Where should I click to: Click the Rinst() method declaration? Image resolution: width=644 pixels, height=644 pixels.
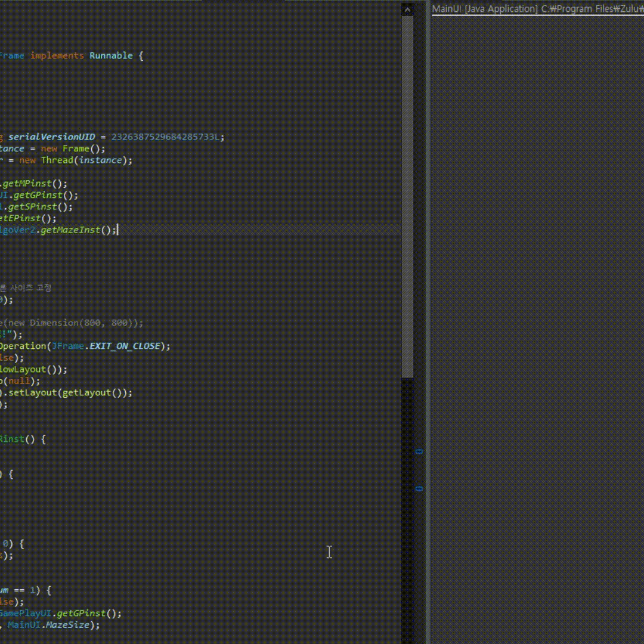coord(17,439)
